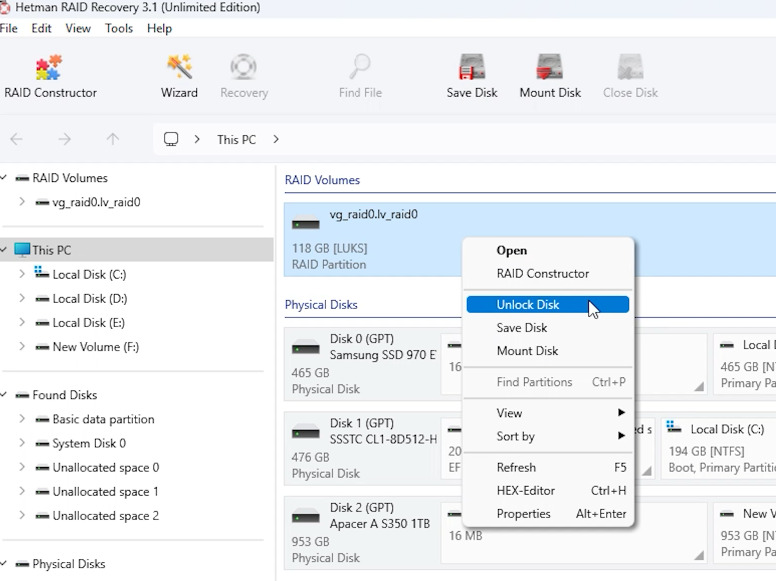
Task: Collapse the This PC tree node
Action: 4,249
